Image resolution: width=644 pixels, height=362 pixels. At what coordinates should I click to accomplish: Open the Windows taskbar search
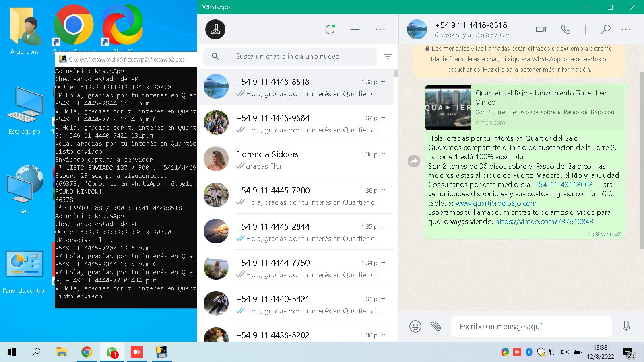(37, 352)
